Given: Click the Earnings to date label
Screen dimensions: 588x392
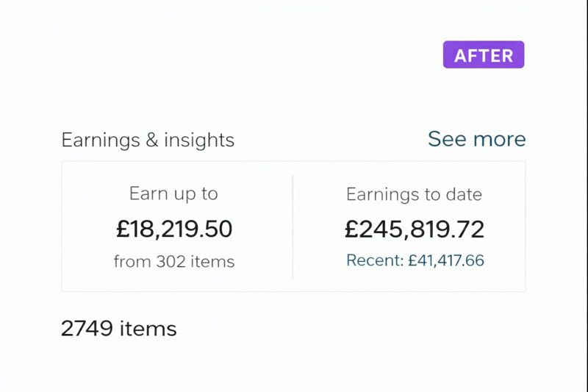Looking at the screenshot, I should coord(414,195).
